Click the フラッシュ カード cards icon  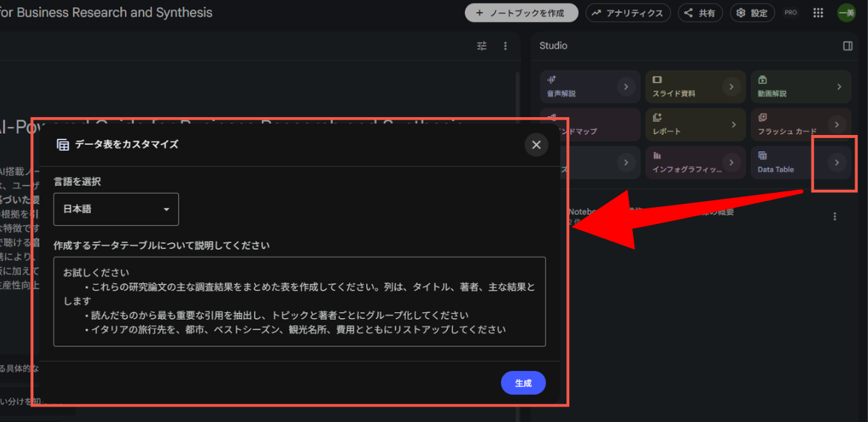tap(762, 117)
